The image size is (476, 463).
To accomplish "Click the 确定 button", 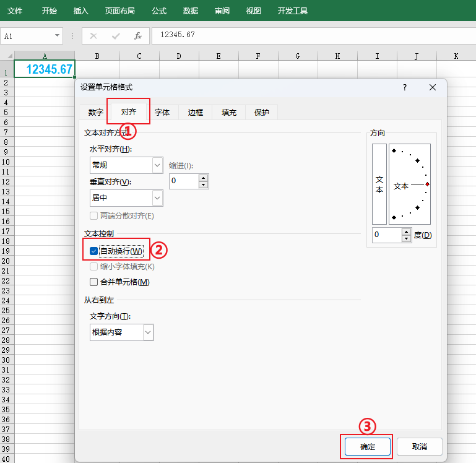I will pyautogui.click(x=367, y=446).
